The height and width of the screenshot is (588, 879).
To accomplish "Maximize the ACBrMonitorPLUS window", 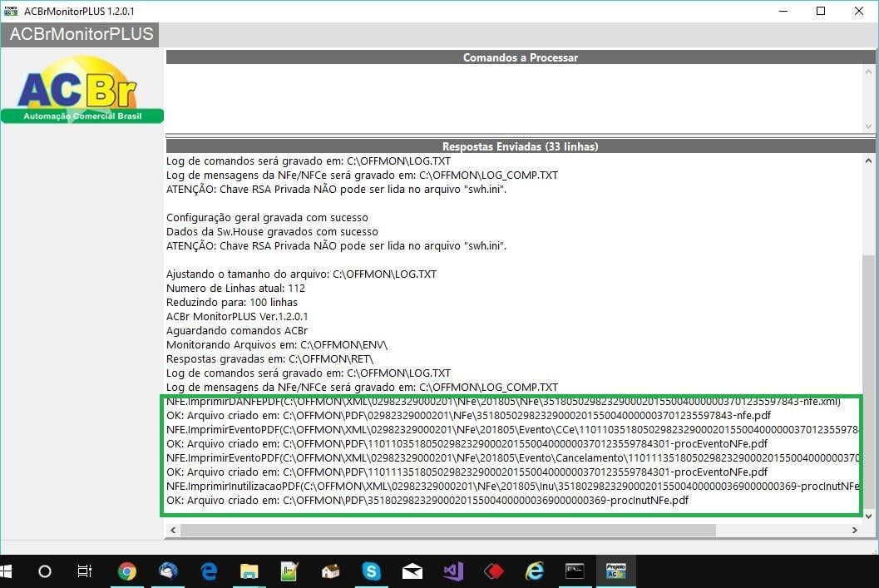I will (821, 11).
